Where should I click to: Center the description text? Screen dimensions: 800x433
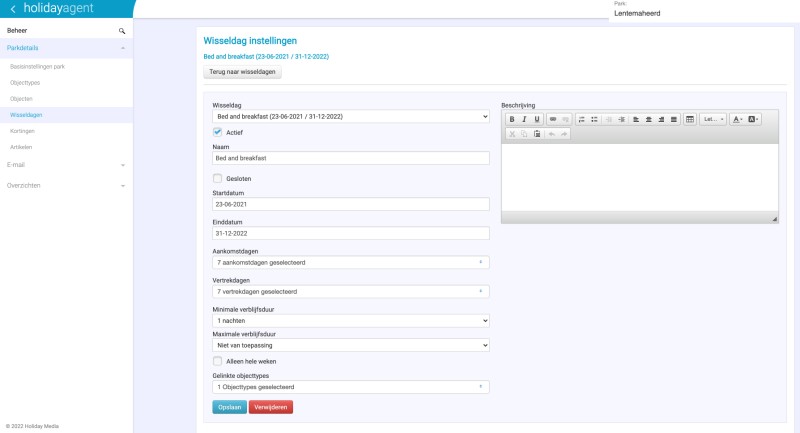pyautogui.click(x=648, y=119)
